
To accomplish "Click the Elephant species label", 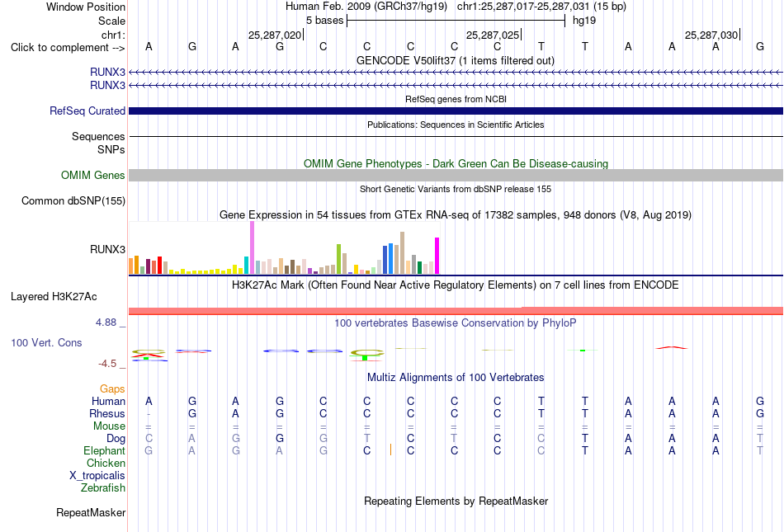I will [x=104, y=451].
